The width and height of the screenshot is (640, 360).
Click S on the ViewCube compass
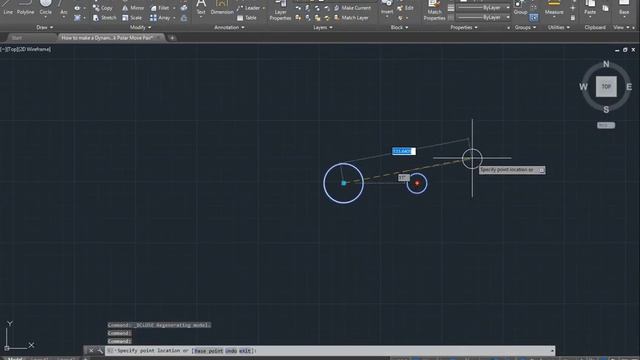tap(606, 109)
